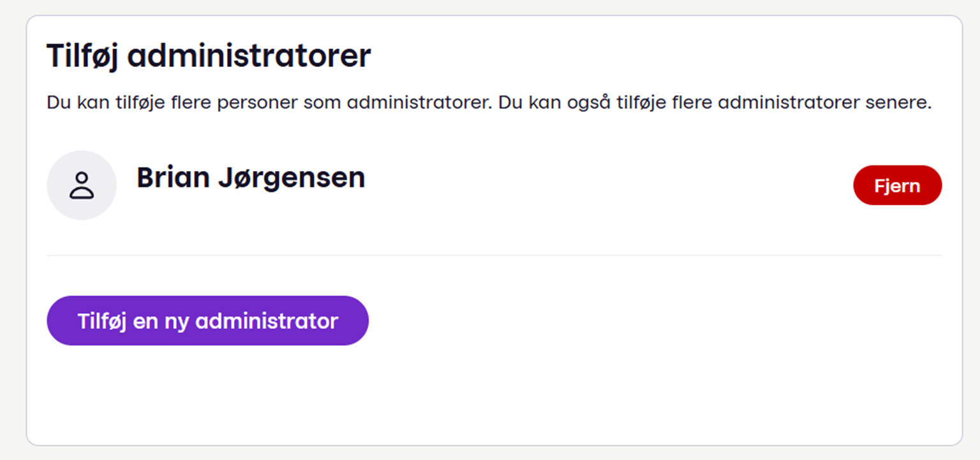Select the grey circular profile placeholder
Screen dimensions: 980x460
(82, 185)
